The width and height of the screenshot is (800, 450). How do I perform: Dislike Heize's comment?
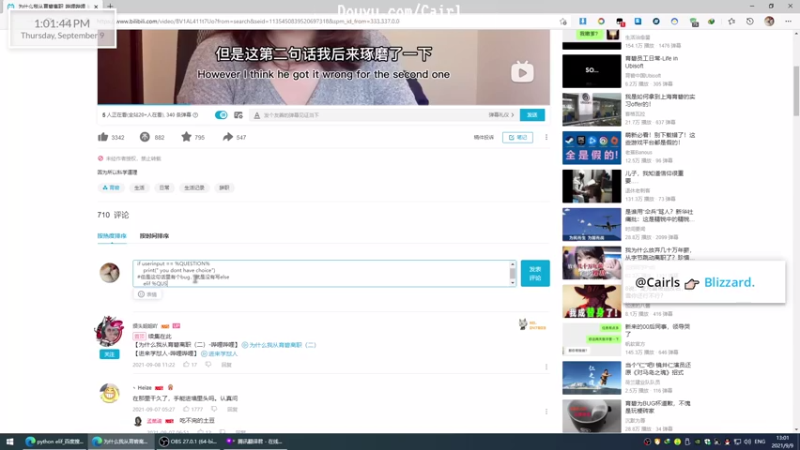[214, 409]
